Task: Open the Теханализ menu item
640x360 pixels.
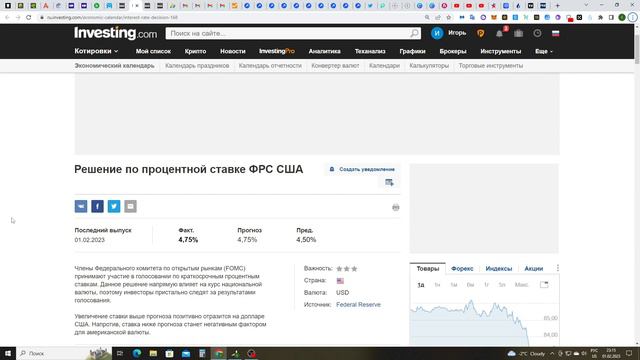Action: [x=370, y=51]
